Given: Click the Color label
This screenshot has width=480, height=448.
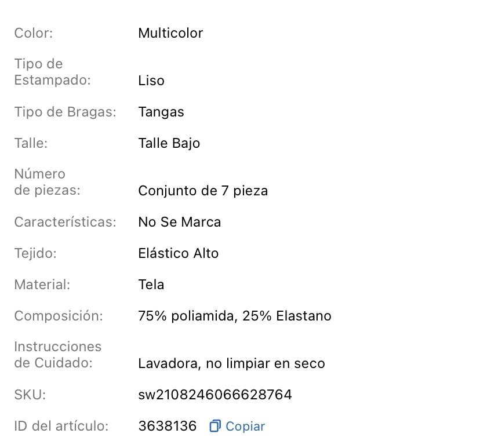Looking at the screenshot, I should click(33, 34).
